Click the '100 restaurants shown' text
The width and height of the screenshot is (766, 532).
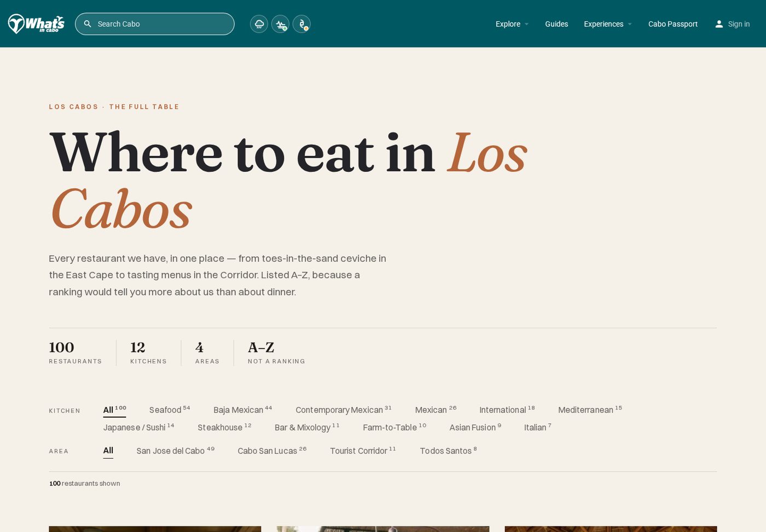[85, 483]
